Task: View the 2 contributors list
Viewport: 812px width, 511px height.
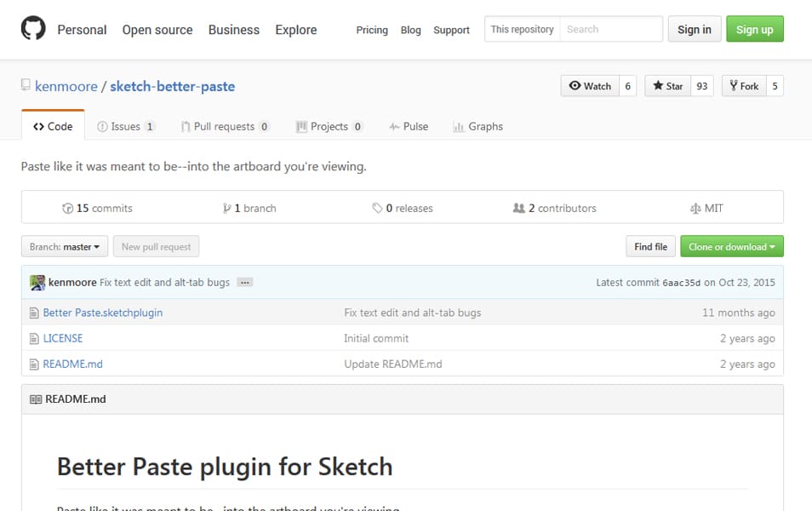Action: [x=554, y=207]
